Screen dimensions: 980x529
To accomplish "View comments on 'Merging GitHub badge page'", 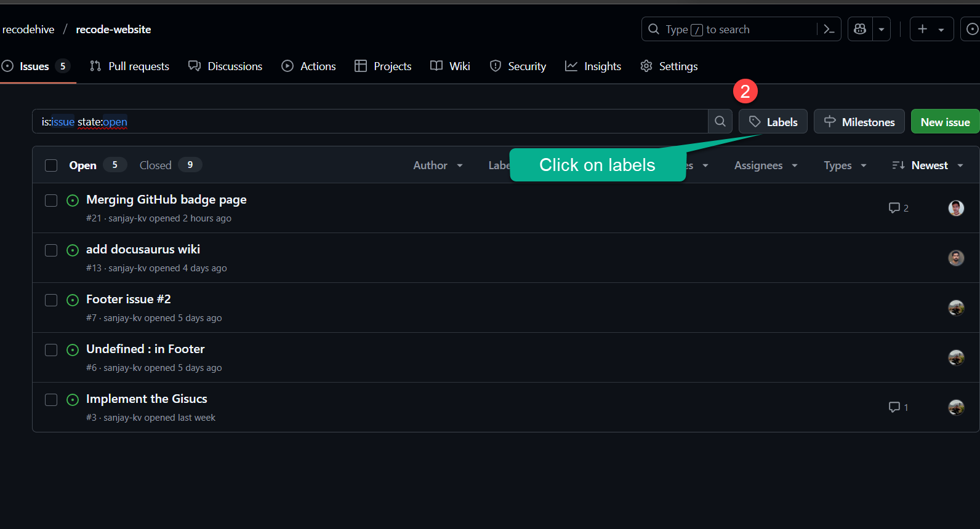I will tap(899, 208).
